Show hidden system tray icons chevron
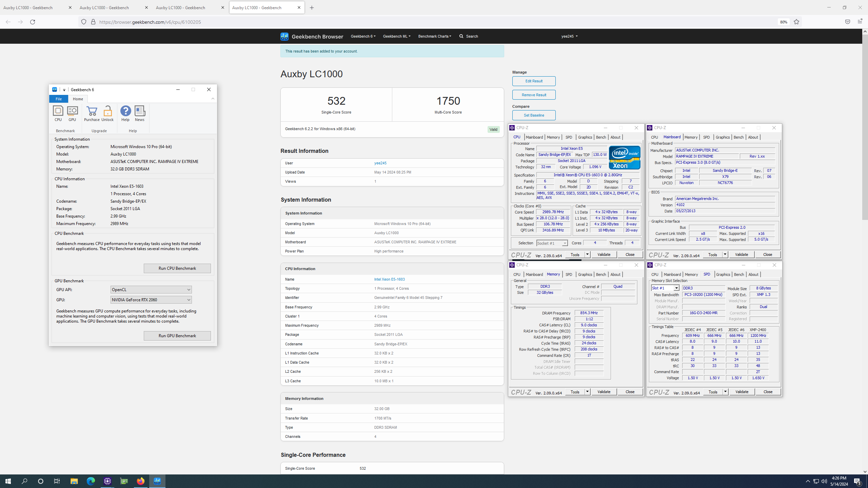The height and width of the screenshot is (488, 868). pos(808,481)
